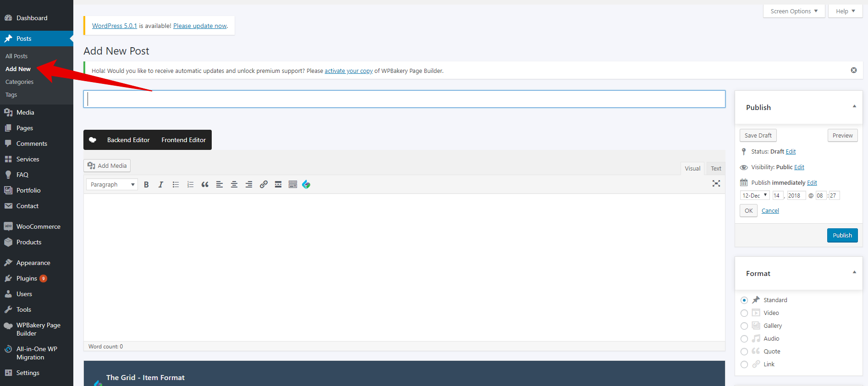Screen dimensions: 868x386
Task: Open the Products menu
Action: [37, 242]
